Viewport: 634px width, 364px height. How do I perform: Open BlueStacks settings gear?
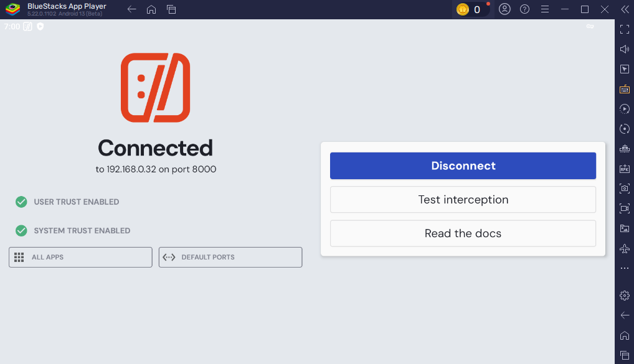coord(625,296)
